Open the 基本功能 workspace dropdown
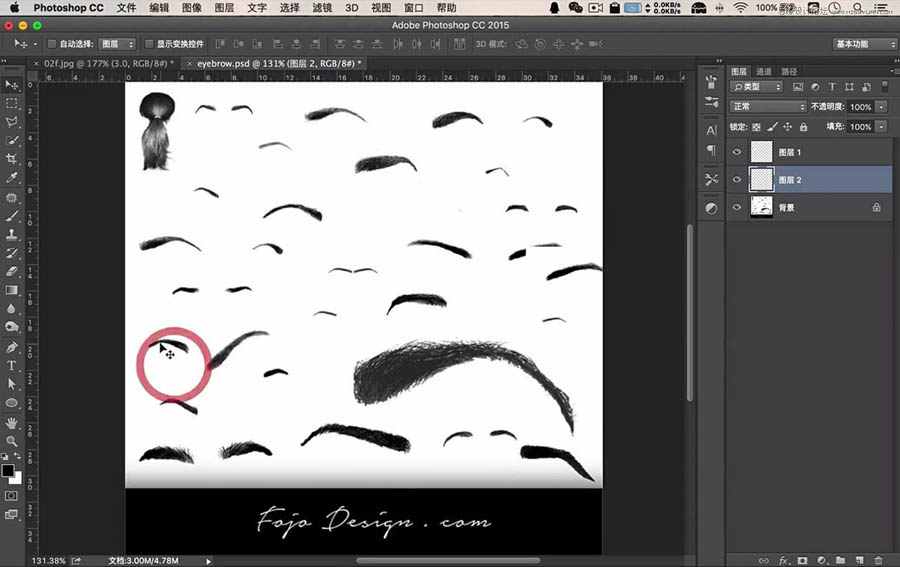 click(x=864, y=44)
